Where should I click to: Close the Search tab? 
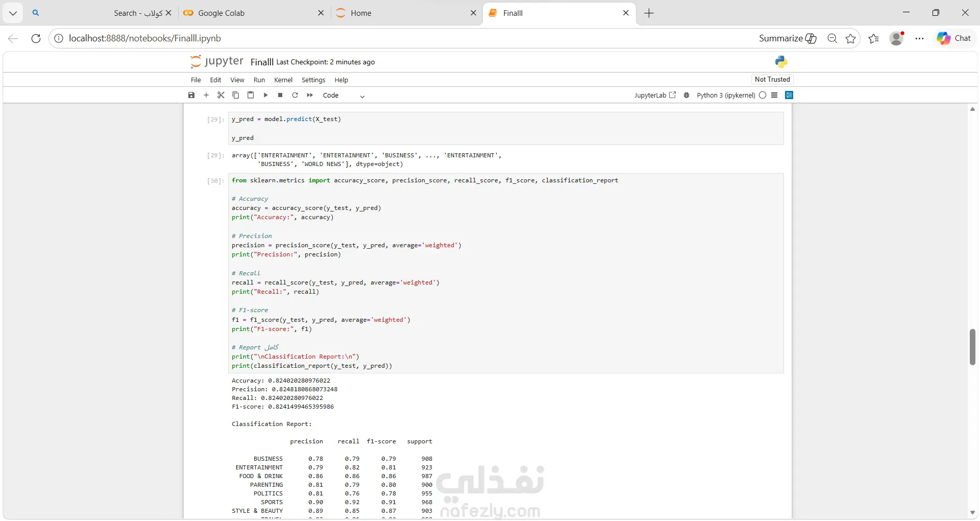click(x=168, y=13)
